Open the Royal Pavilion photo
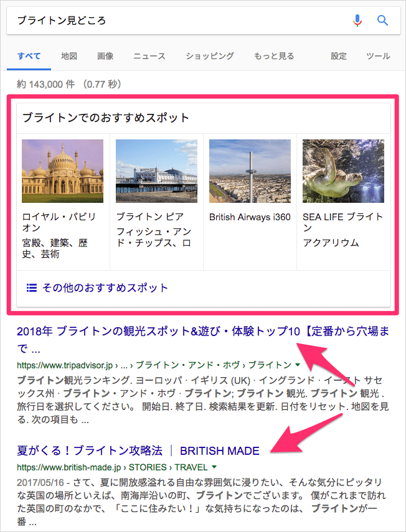The width and height of the screenshot is (406, 532). (x=62, y=171)
